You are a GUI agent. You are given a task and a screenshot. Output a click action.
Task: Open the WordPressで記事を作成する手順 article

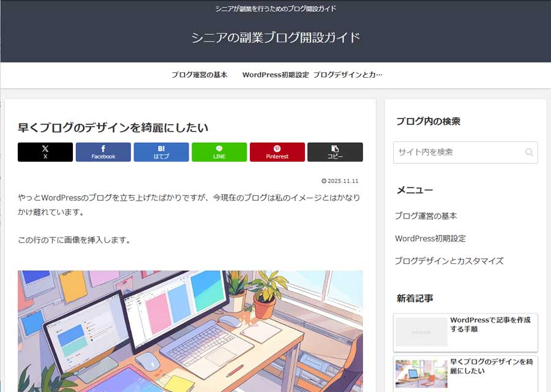[492, 325]
